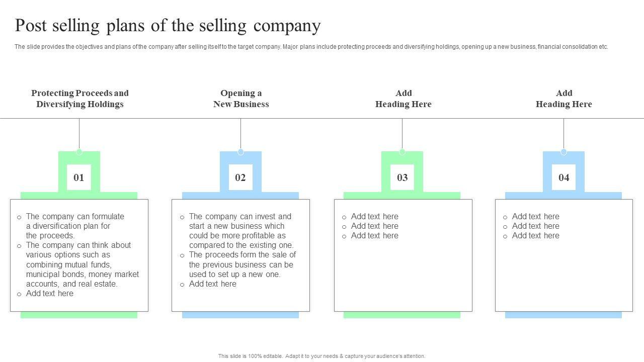Click the first 'Add text here' in box 03
Screen dimensions: 644x362
374,216
